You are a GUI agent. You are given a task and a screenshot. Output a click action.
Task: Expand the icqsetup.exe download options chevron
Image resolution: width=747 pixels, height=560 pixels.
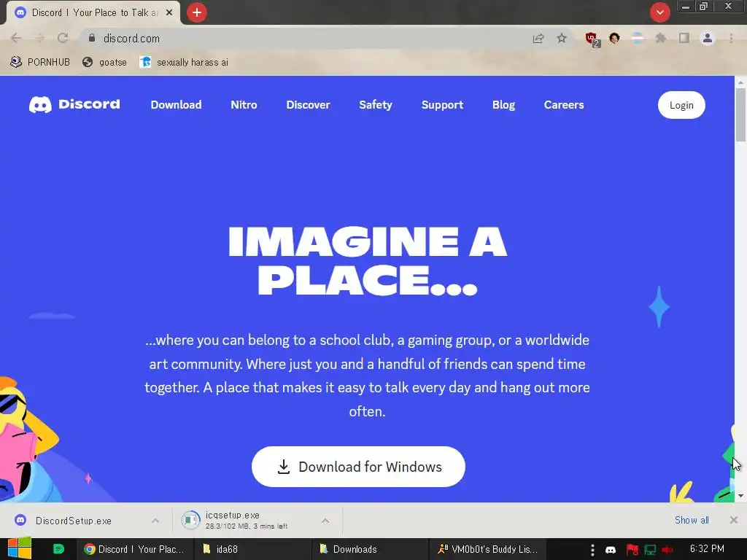(x=325, y=521)
